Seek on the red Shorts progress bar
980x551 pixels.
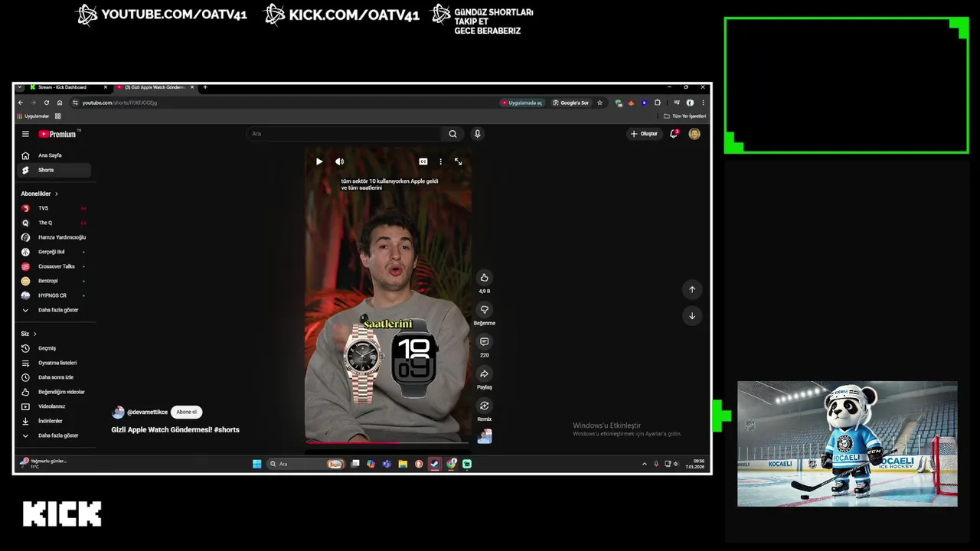(x=387, y=442)
